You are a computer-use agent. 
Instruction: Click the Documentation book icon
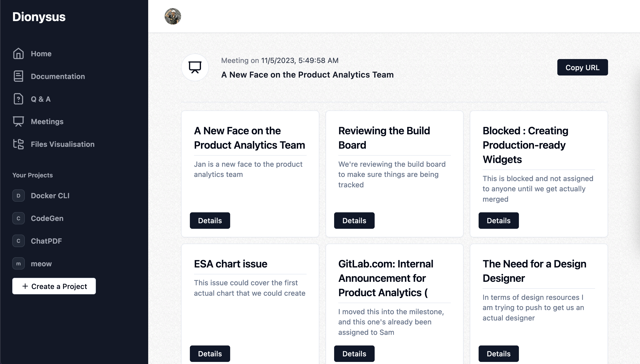[18, 76]
